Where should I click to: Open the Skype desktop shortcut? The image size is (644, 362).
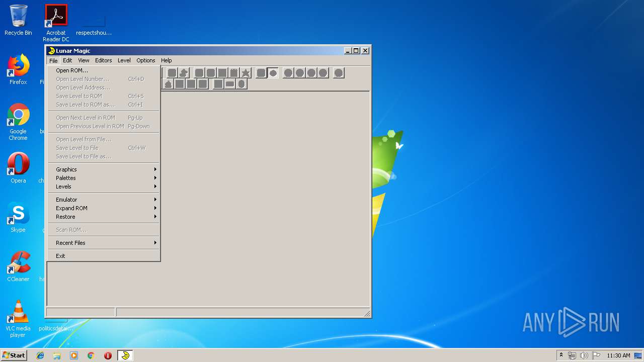pos(18,217)
